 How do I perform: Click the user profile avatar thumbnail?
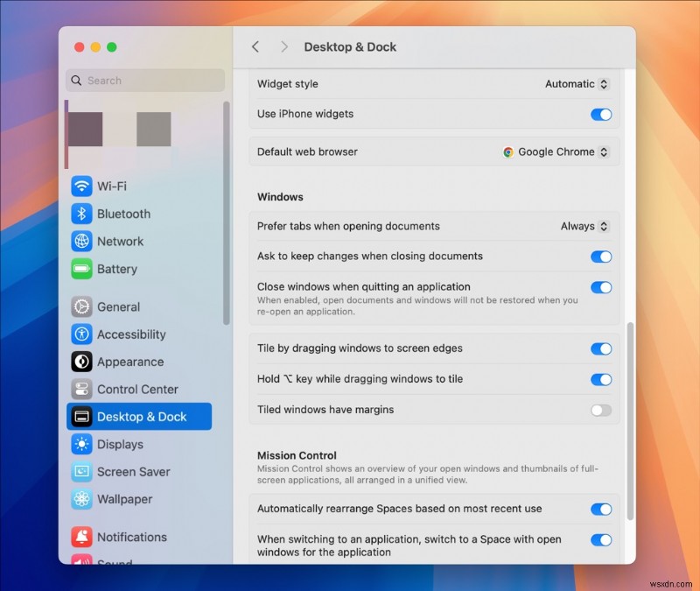(x=85, y=129)
